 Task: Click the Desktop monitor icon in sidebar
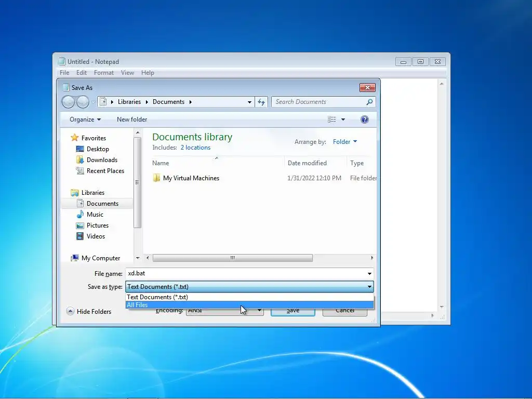click(79, 149)
